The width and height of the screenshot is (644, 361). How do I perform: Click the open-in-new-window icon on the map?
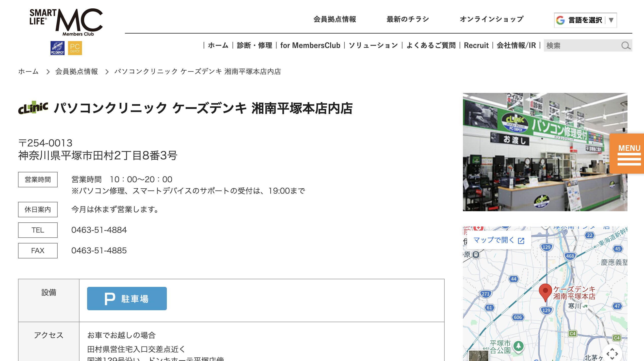[x=521, y=241]
